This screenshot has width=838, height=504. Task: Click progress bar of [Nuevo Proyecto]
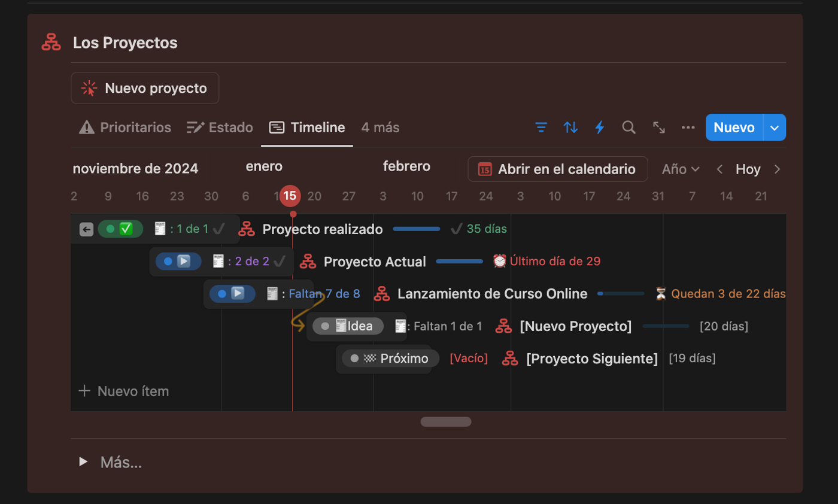[666, 326]
